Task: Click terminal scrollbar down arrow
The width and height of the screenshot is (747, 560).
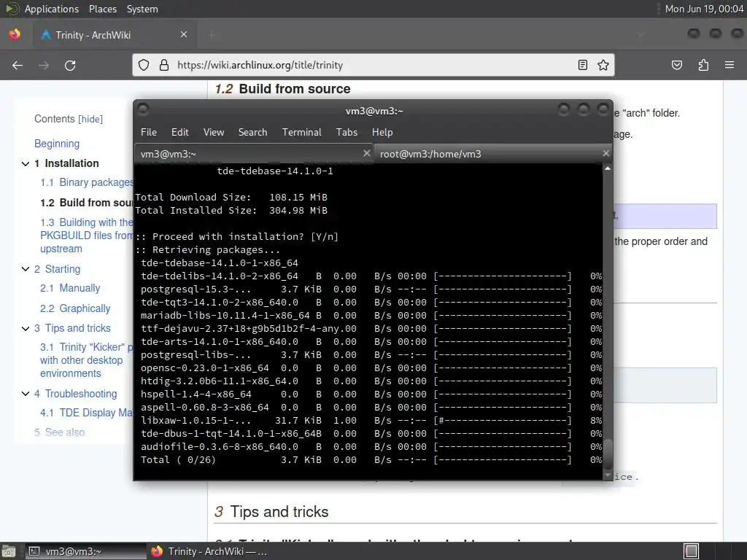Action: point(608,475)
